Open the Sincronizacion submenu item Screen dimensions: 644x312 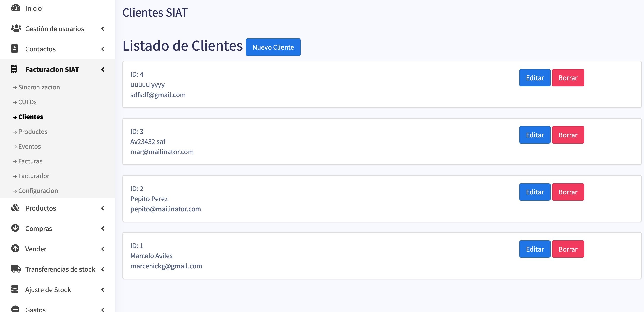tap(39, 87)
